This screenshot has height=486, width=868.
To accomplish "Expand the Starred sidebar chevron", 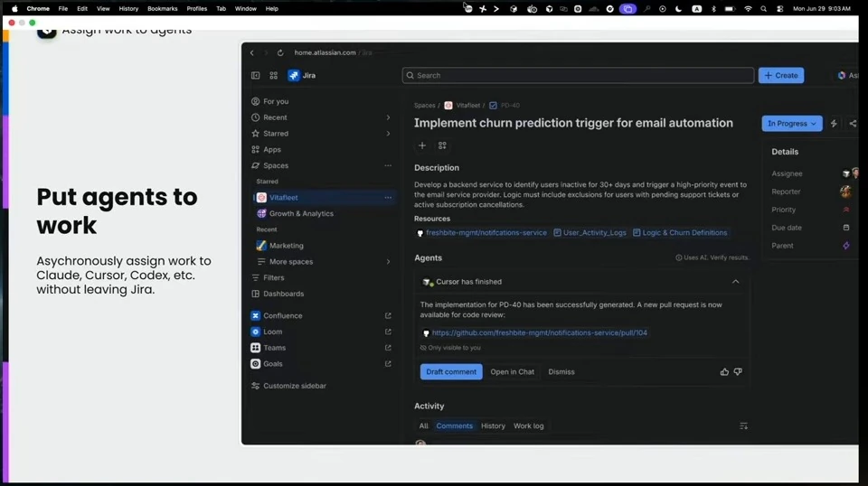I will coord(388,134).
